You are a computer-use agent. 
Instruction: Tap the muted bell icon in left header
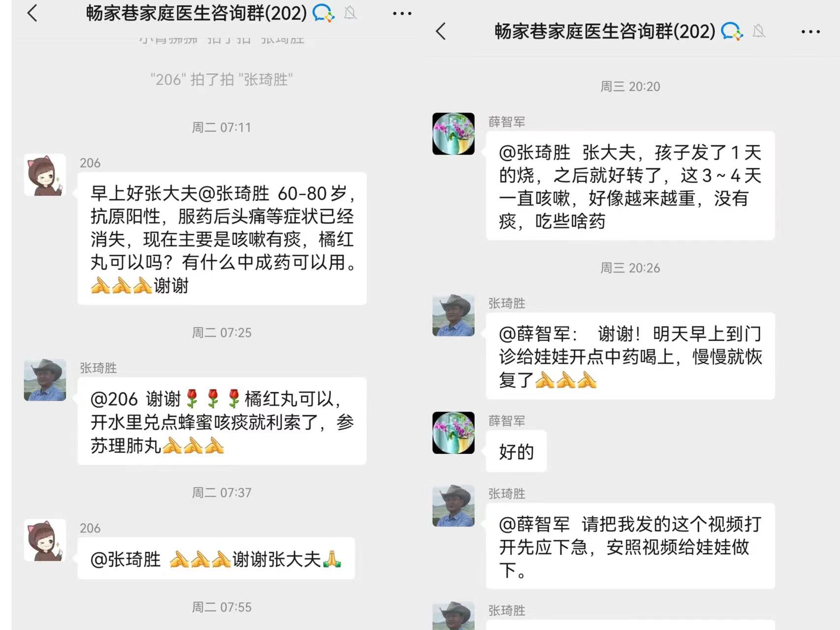pyautogui.click(x=350, y=13)
